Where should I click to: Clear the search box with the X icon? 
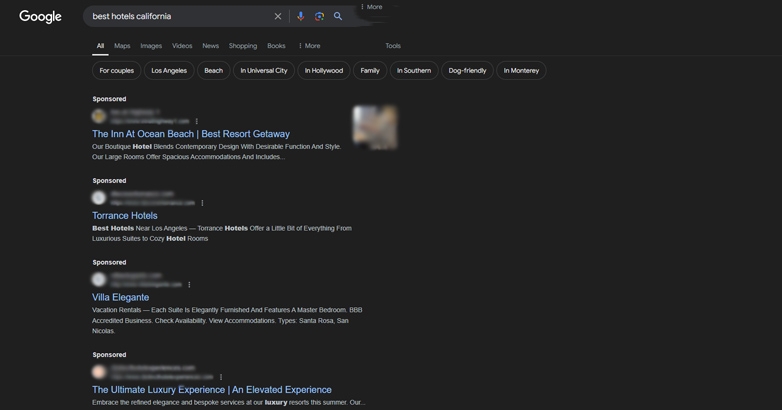pos(278,16)
